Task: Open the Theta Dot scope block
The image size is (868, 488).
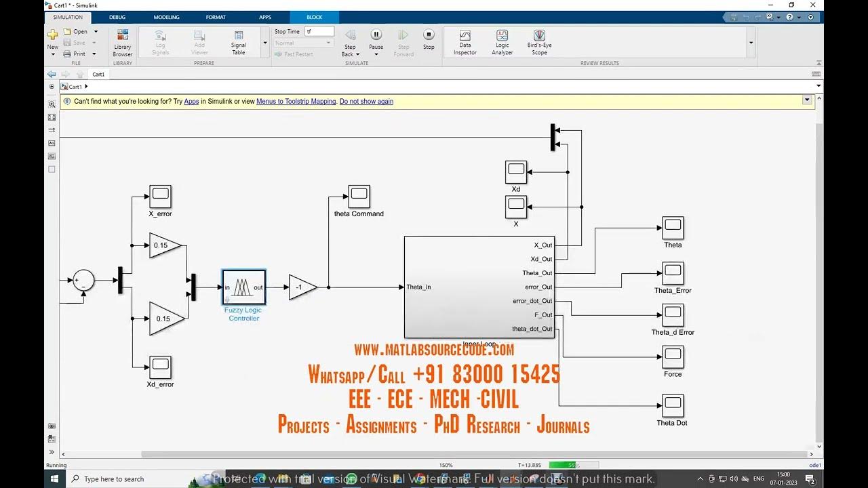Action: click(x=673, y=406)
